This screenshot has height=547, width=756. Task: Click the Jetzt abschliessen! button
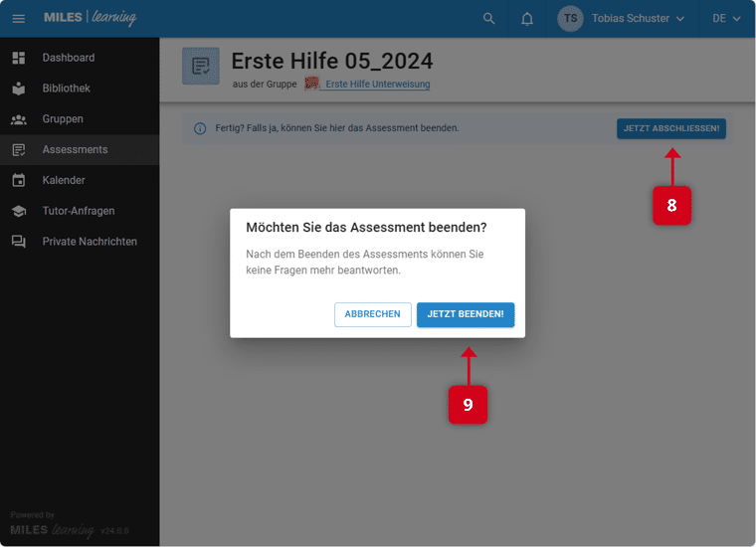(x=670, y=128)
